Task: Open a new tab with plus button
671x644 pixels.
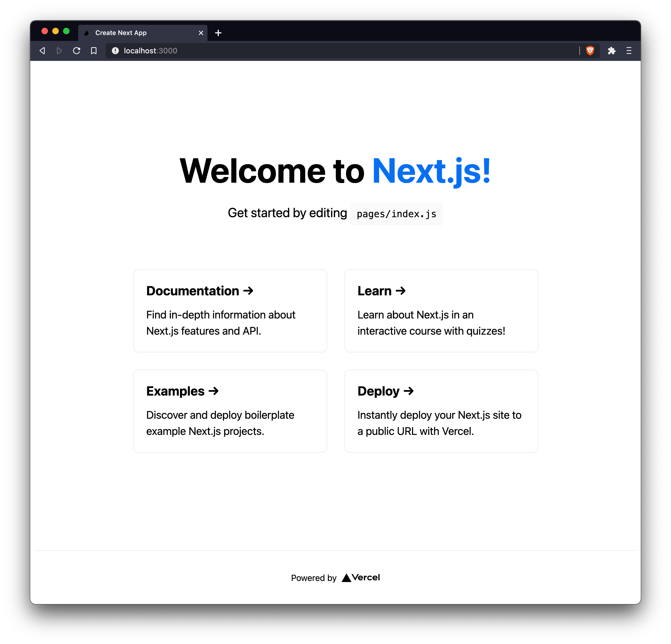Action: click(x=218, y=33)
